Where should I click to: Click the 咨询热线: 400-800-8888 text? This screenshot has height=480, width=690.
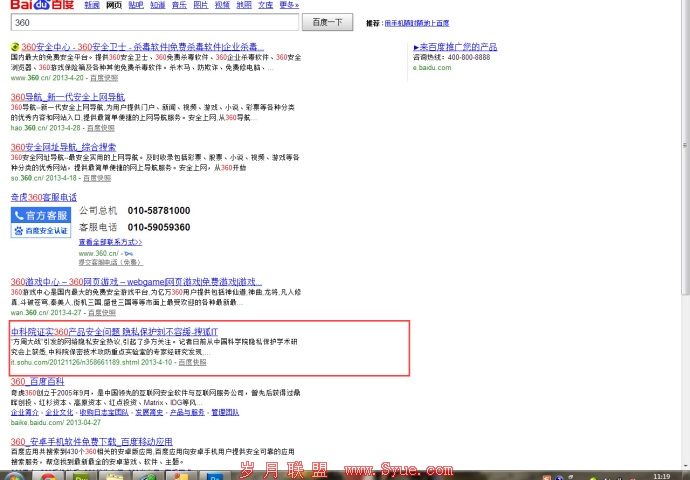(451, 57)
